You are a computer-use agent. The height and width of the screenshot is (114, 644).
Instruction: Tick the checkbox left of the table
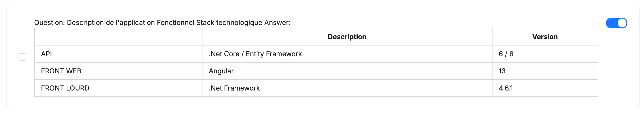coord(22,57)
